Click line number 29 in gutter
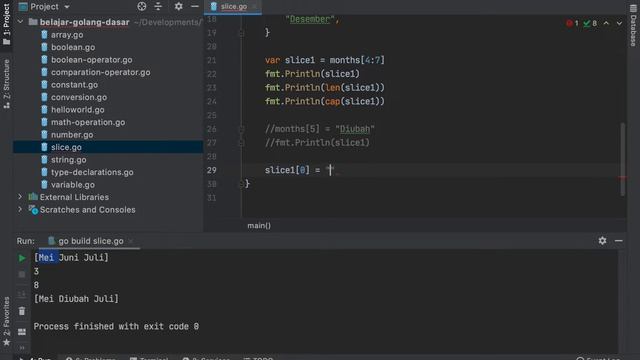 pos(211,170)
